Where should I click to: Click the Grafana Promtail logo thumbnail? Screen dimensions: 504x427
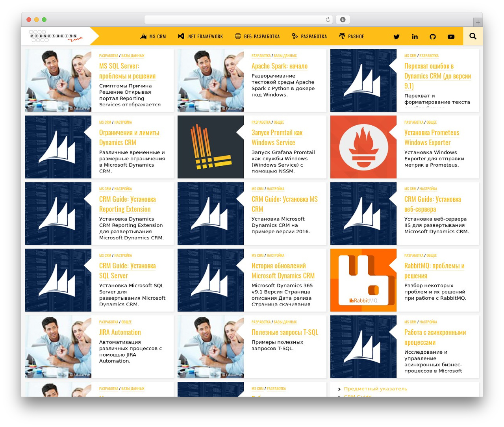pos(211,147)
